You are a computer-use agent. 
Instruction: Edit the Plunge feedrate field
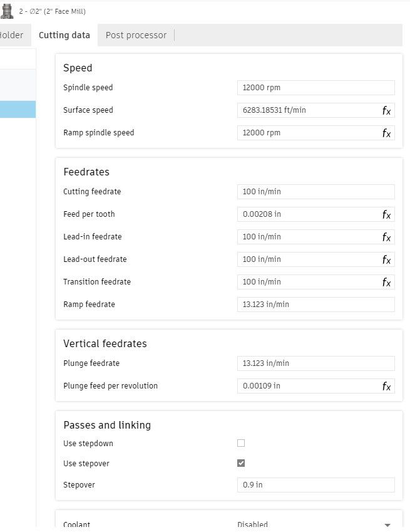tap(316, 363)
